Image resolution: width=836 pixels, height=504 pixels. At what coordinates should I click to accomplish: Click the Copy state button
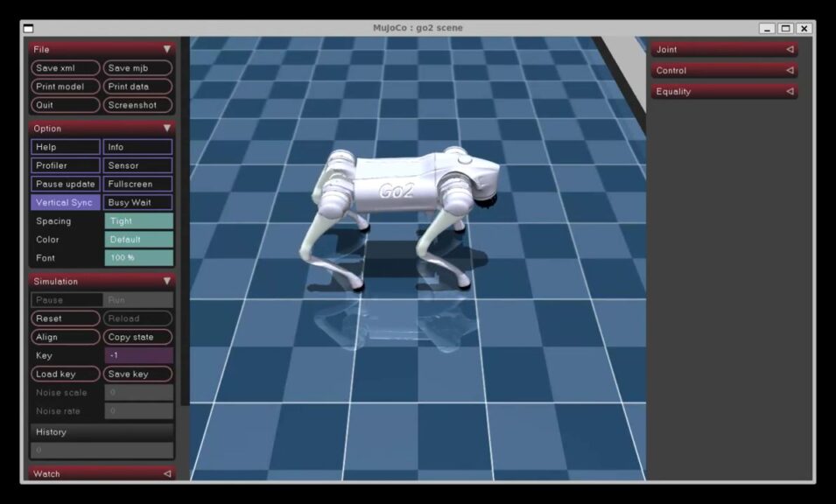137,337
